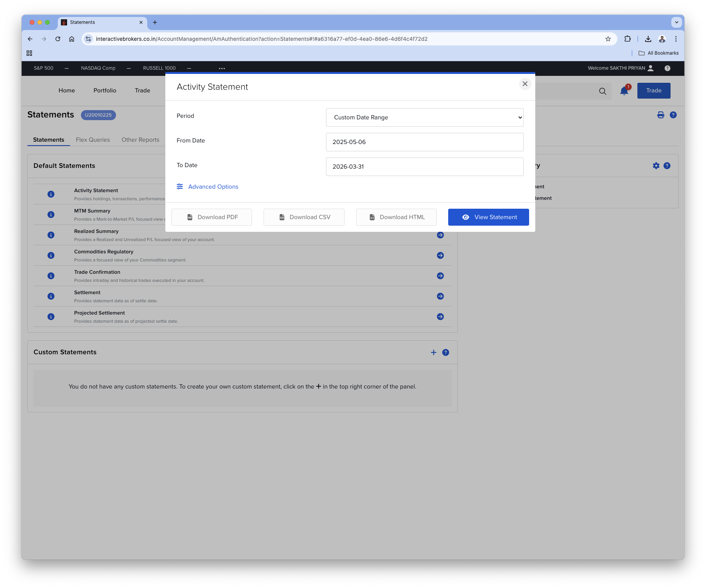
Task: Open the Period dropdown showing Custom Date Range
Action: (424, 117)
